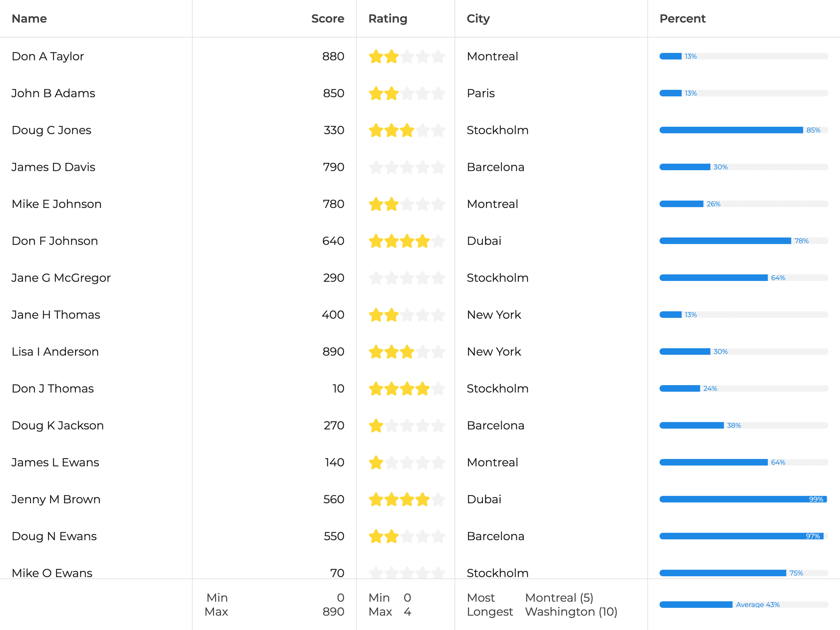Click the Montreal (5) summary entry
Viewport: 840px width, 630px height.
559,598
